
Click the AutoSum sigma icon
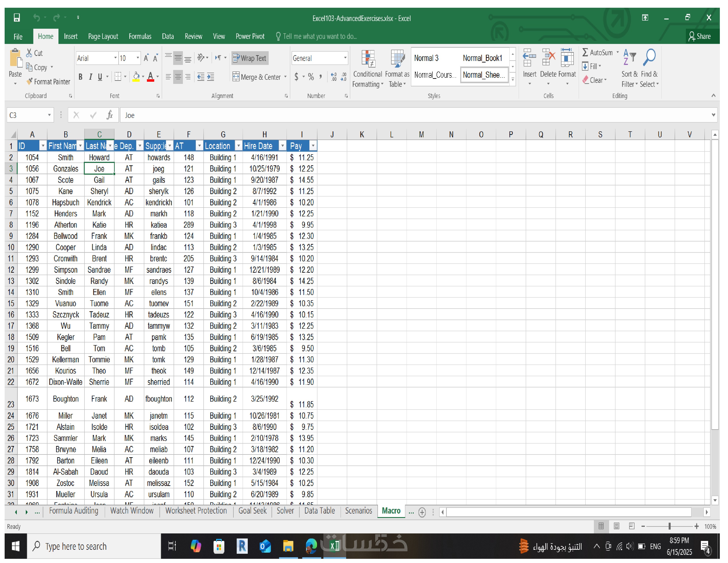(x=585, y=52)
